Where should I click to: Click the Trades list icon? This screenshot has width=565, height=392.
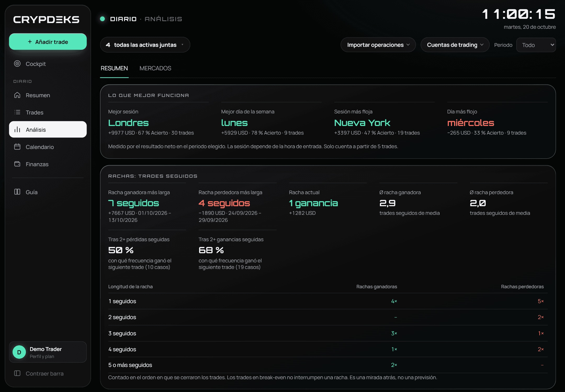(x=17, y=112)
